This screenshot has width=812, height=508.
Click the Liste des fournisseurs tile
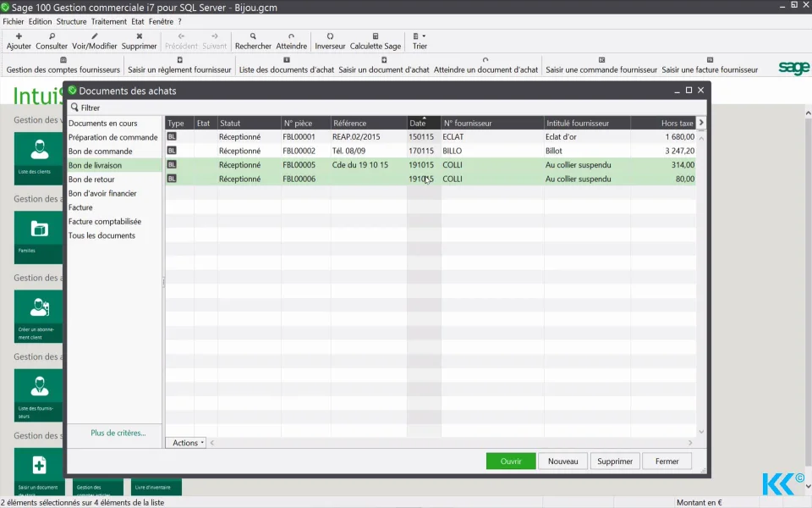[x=38, y=395]
